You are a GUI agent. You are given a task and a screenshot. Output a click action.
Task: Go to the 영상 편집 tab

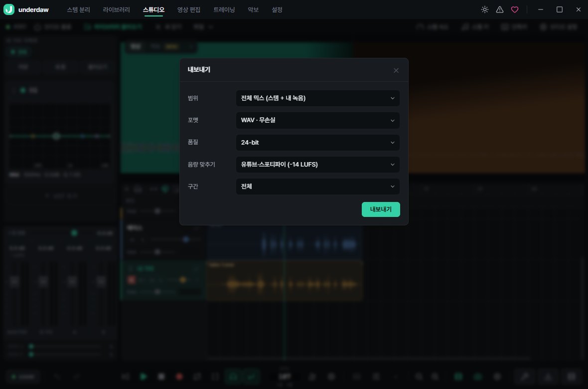coord(189,10)
